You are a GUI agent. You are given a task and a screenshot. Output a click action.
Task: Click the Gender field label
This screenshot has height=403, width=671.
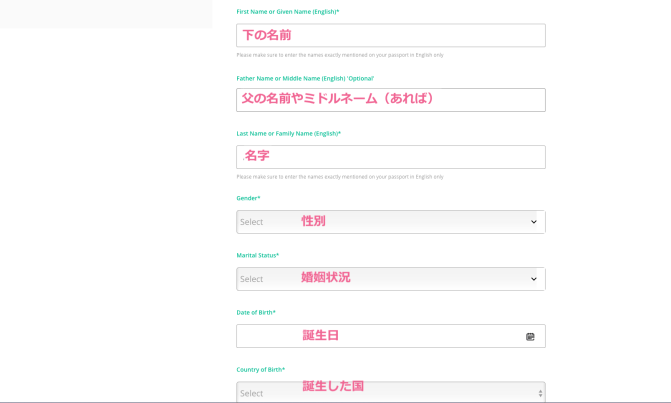coord(248,198)
